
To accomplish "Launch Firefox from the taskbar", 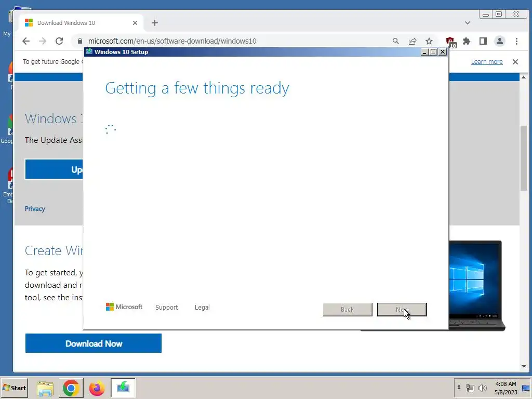I will (x=97, y=388).
